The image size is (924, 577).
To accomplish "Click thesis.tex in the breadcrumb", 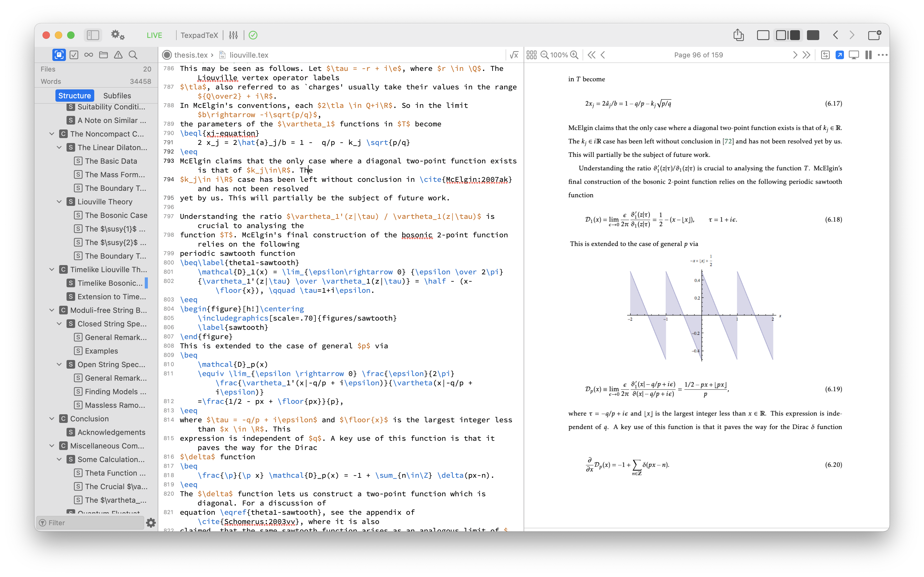I will click(190, 55).
